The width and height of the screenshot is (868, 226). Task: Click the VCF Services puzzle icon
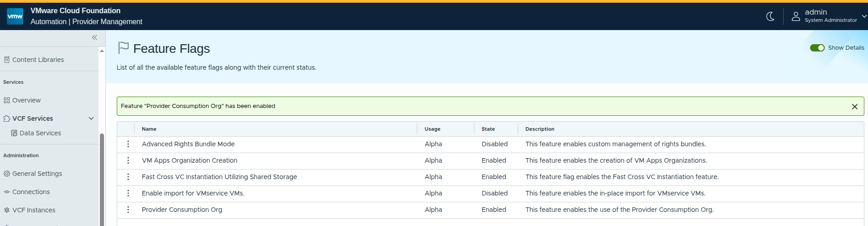click(x=7, y=118)
